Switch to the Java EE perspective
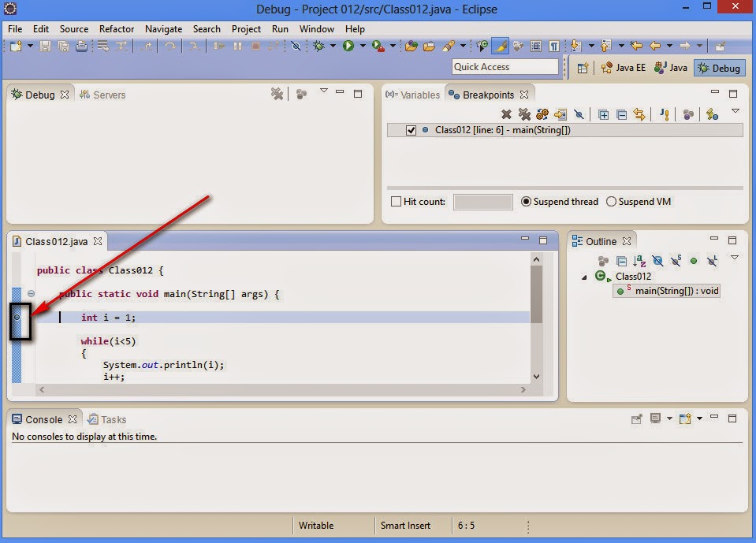Screen dimensions: 756x543 point(623,68)
